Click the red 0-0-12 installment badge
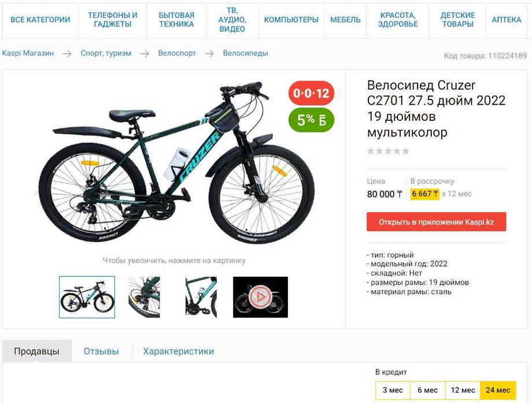The height and width of the screenshot is (404, 532). (311, 93)
